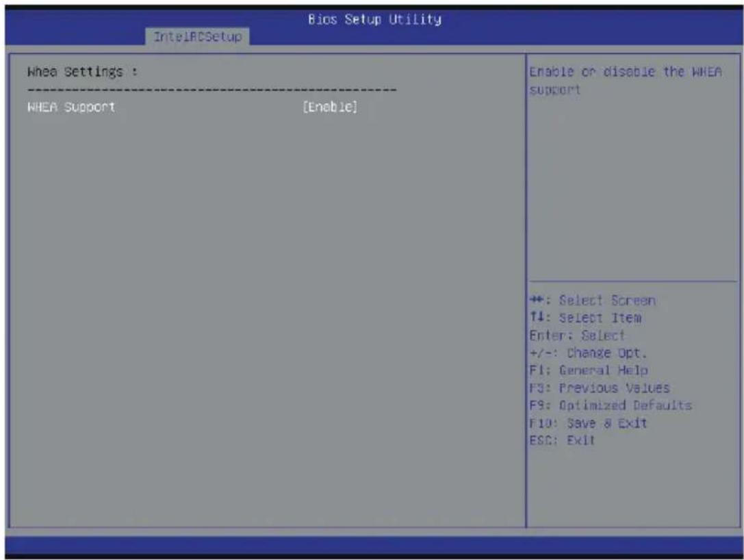Click the 'F9: Optimized Defaults' hint
Viewport: 744px width, 560px height.
(611, 405)
